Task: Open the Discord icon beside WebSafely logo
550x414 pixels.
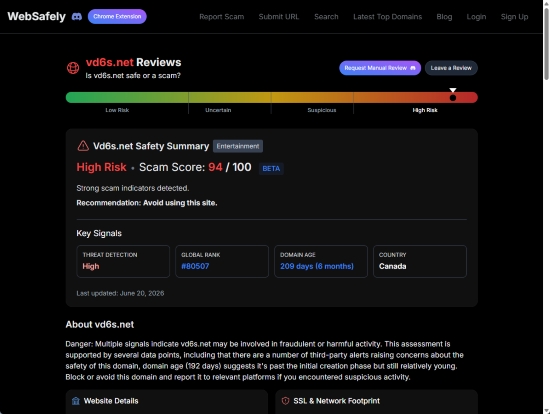Action: coord(77,16)
